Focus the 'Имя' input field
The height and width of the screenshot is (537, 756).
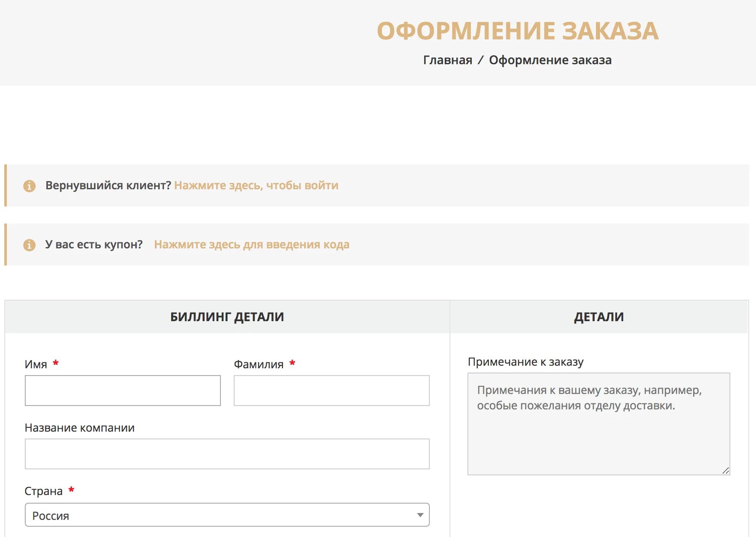(x=123, y=391)
